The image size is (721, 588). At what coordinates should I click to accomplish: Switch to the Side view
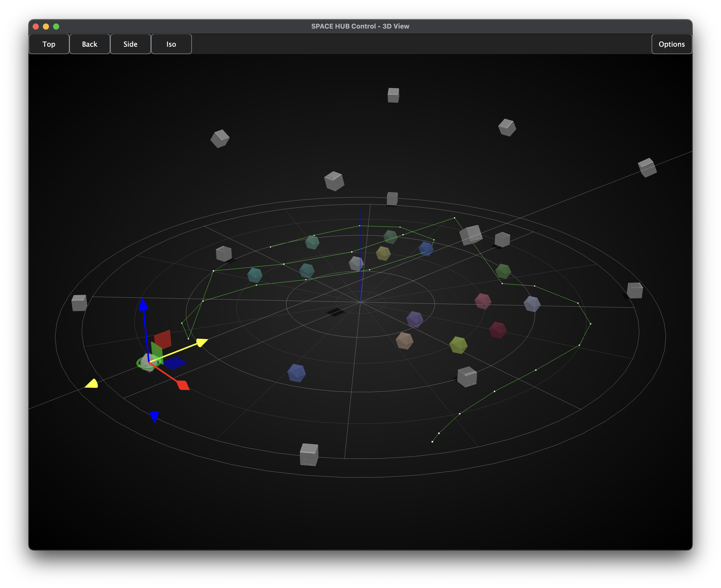coord(130,44)
